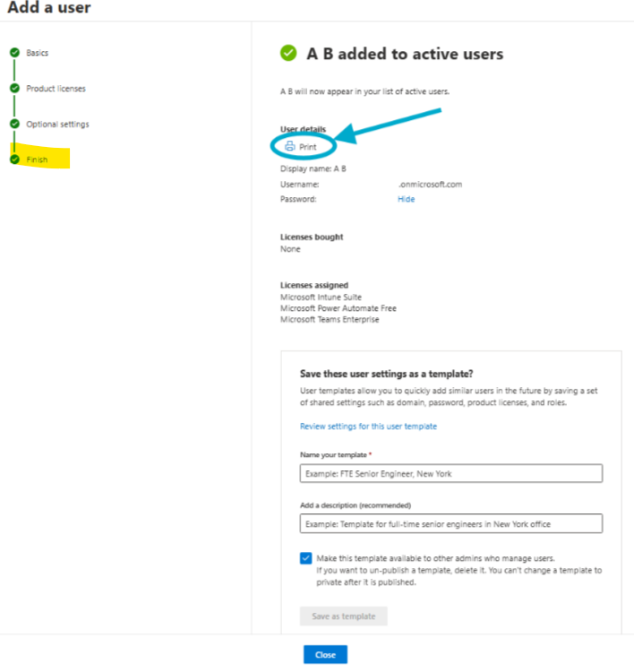
Task: Go to the Basics step
Action: click(38, 53)
